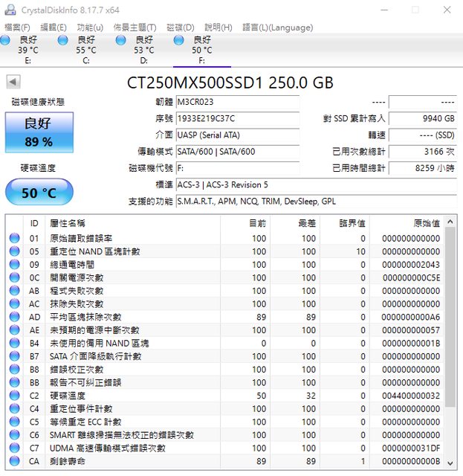Screen dimensions: 463x476
Task: Click the 序號 serial number field
Action: pos(237,118)
